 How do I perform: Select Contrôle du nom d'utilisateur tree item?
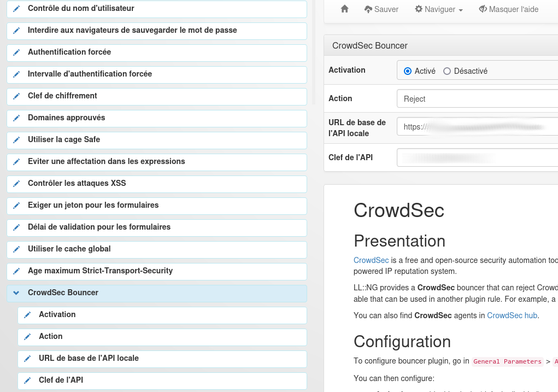click(157, 9)
